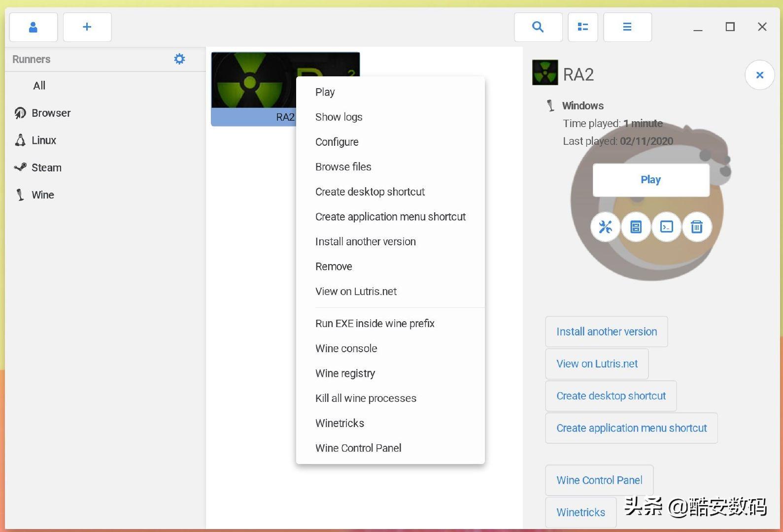This screenshot has height=532, width=783.
Task: Click the 'Time played: 1 minute' text
Action: pyautogui.click(x=613, y=124)
